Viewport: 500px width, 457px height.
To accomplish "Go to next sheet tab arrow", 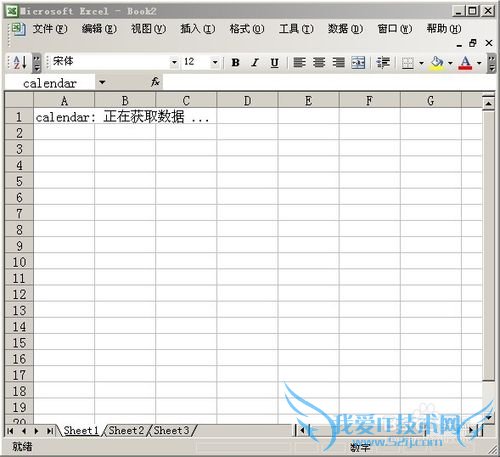I will click(36, 431).
